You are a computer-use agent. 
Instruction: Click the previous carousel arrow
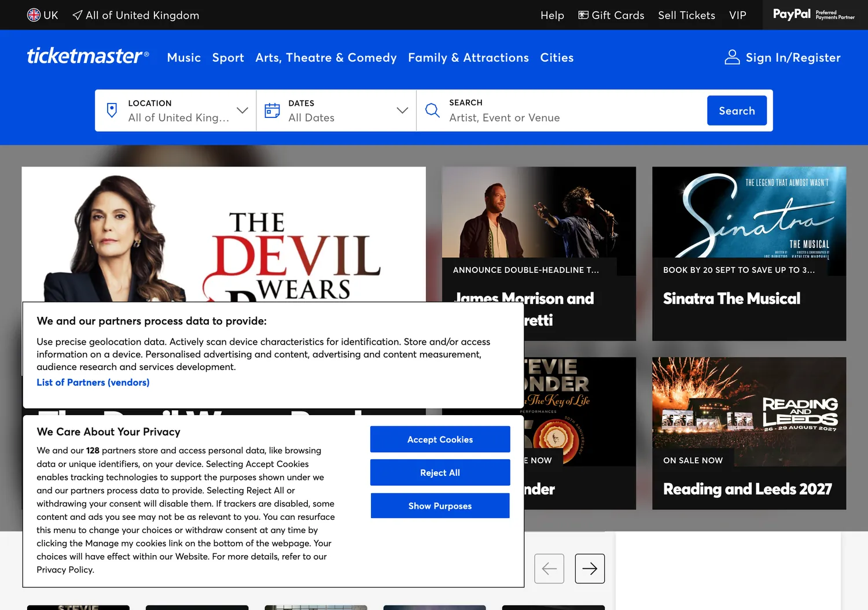coord(549,568)
